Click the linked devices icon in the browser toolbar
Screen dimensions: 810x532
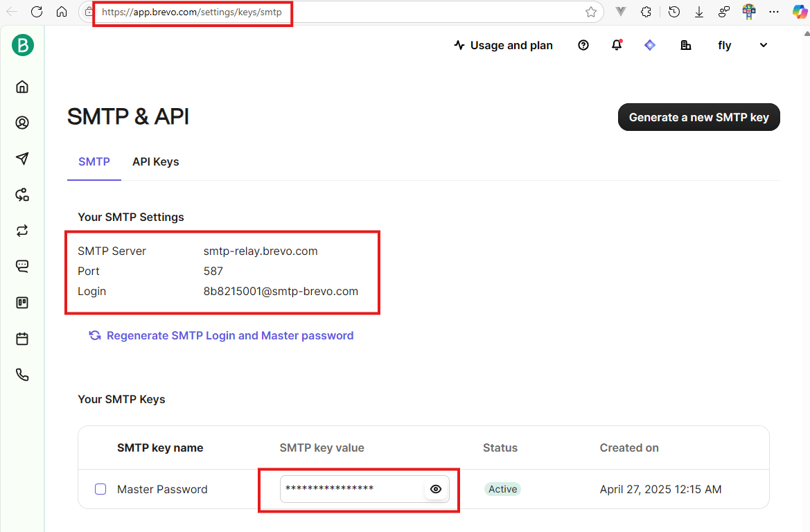pyautogui.click(x=723, y=12)
